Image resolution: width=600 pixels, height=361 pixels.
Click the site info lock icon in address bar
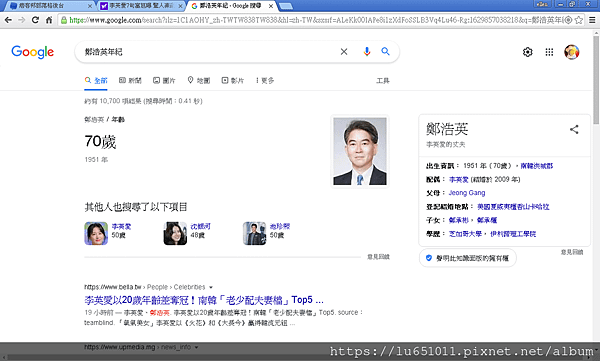(x=64, y=20)
